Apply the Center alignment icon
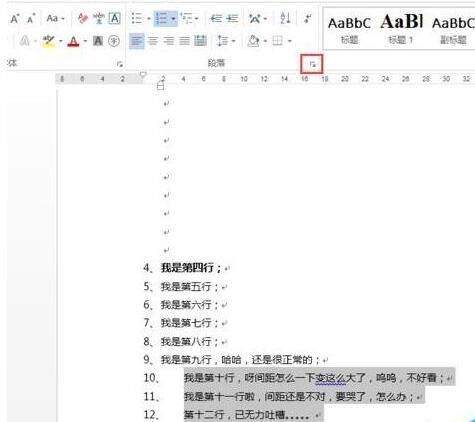475x422 pixels. point(153,41)
